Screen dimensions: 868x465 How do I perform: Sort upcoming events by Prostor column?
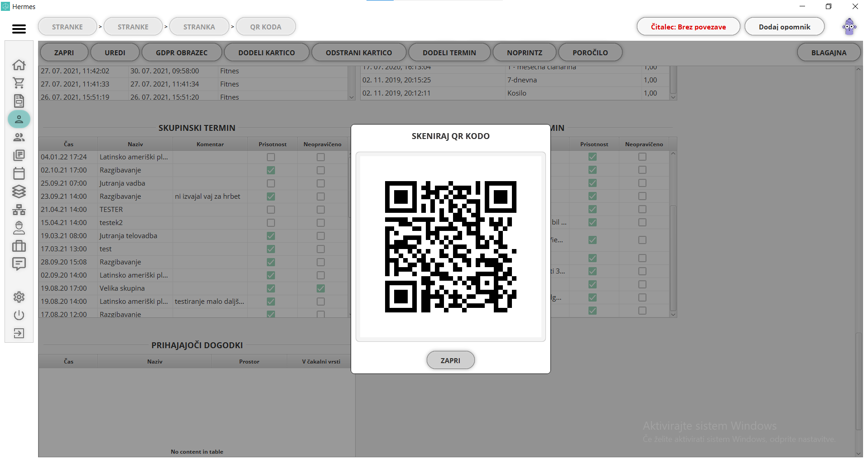coord(249,361)
